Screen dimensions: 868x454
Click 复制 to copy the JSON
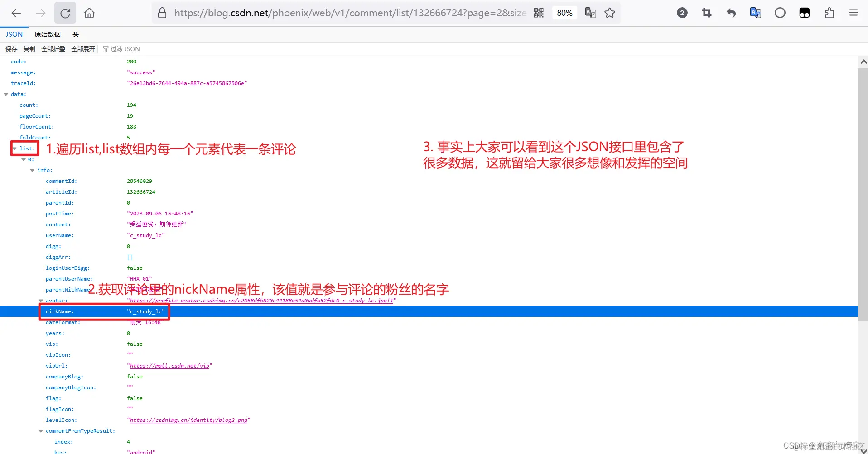[29, 49]
